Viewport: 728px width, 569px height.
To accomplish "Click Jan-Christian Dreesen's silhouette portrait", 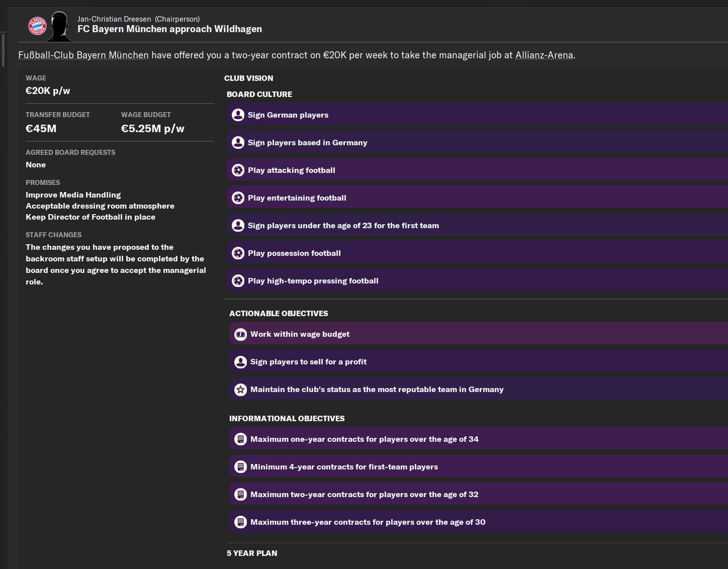I will tap(59, 26).
